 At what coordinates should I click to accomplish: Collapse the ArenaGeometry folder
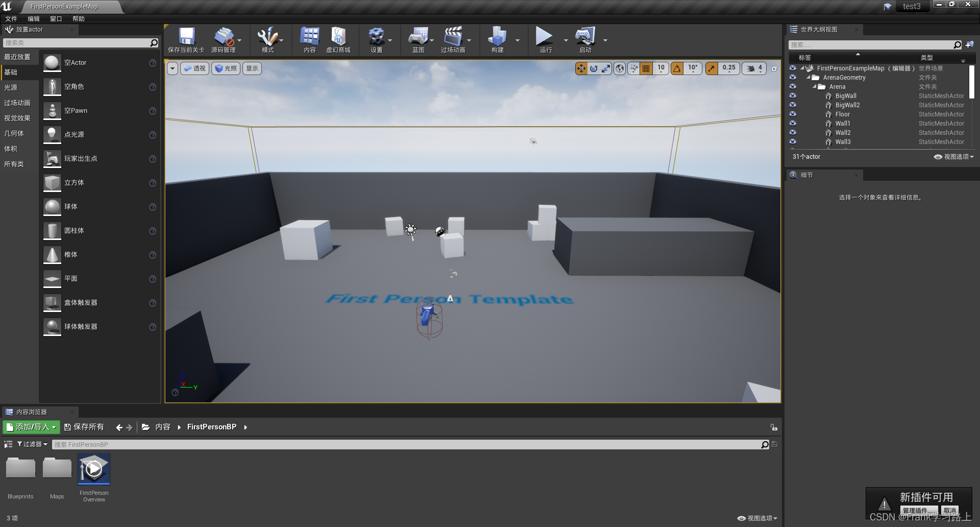pos(808,78)
